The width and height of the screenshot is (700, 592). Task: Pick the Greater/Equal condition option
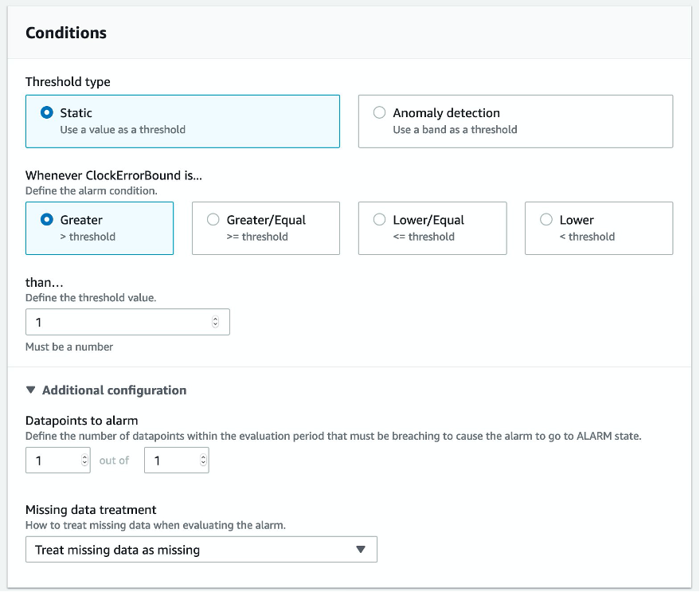point(213,220)
